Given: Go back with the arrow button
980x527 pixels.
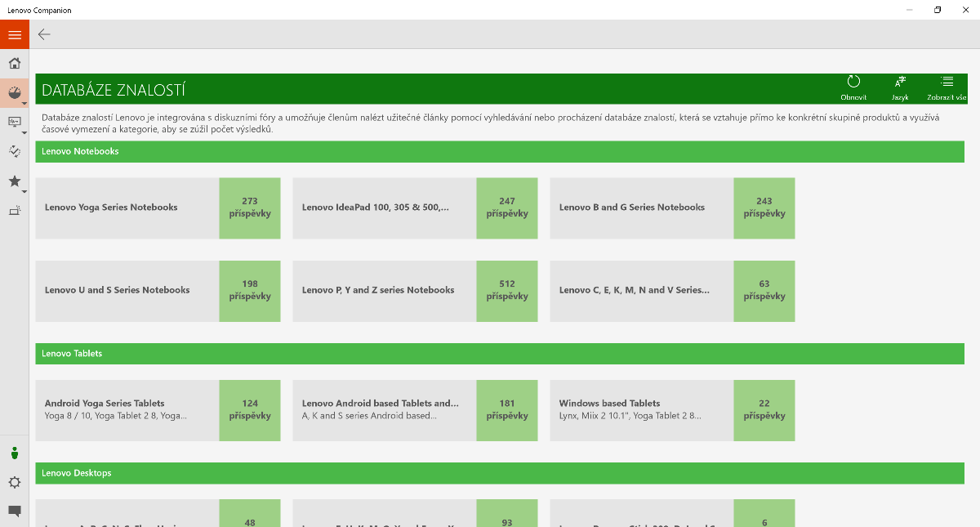Looking at the screenshot, I should click(x=44, y=34).
